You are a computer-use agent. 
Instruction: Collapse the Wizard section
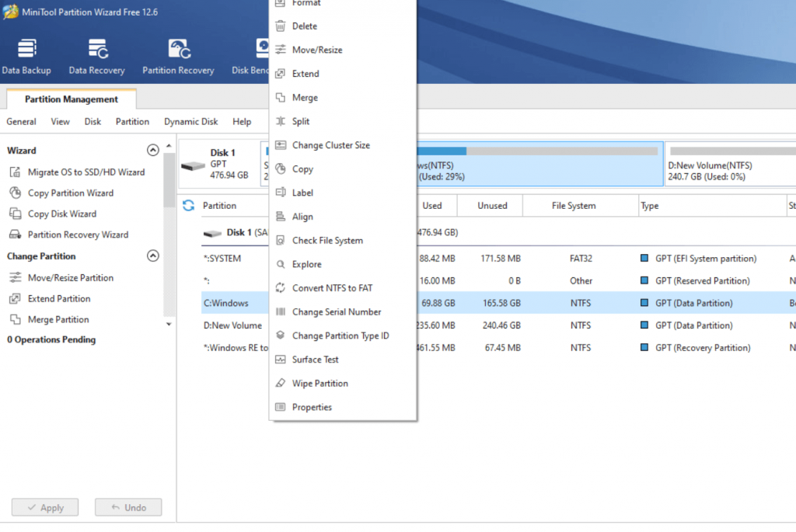tap(153, 150)
